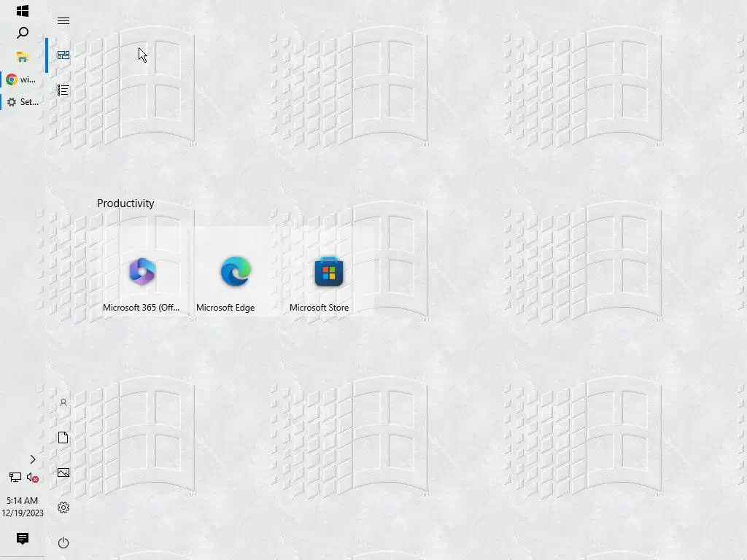
Task: Open the user account icon
Action: [63, 402]
